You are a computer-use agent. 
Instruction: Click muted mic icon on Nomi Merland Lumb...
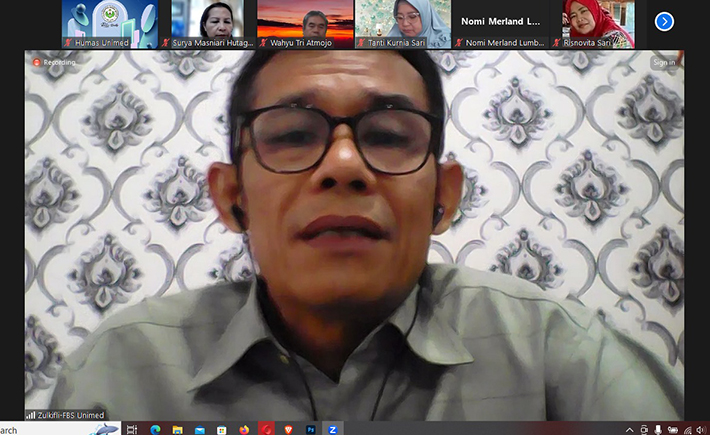pyautogui.click(x=459, y=43)
